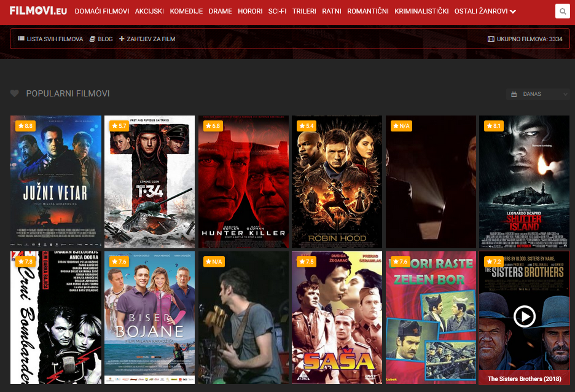Click the plus icon for Zahtjev za film

pos(122,39)
